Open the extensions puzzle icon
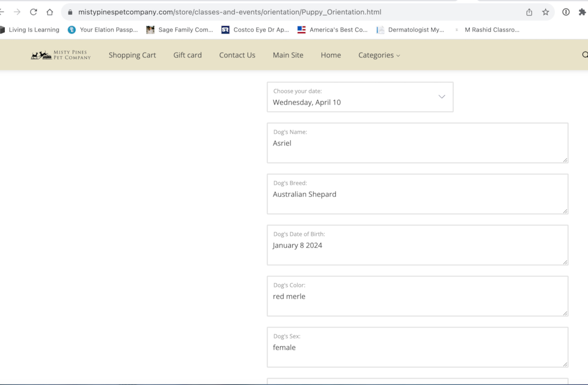The height and width of the screenshot is (385, 588). tap(582, 12)
